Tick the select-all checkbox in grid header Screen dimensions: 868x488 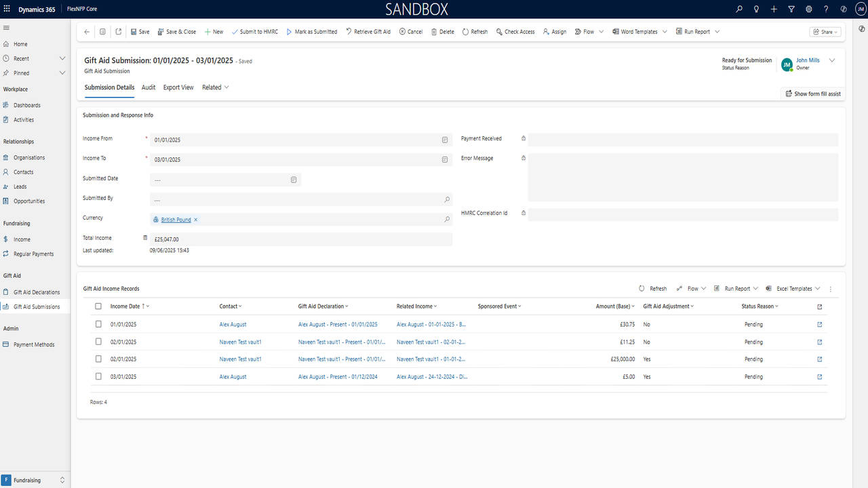[x=98, y=306]
